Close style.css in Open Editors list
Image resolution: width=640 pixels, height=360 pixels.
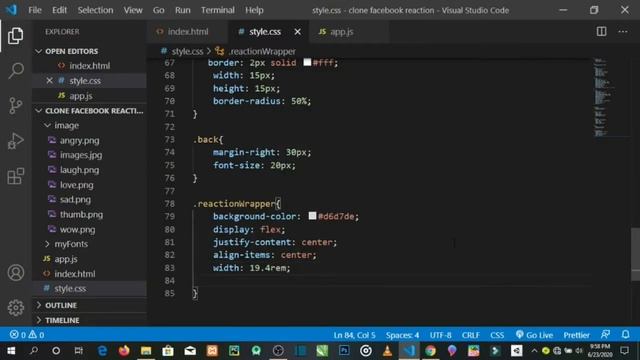tap(49, 80)
